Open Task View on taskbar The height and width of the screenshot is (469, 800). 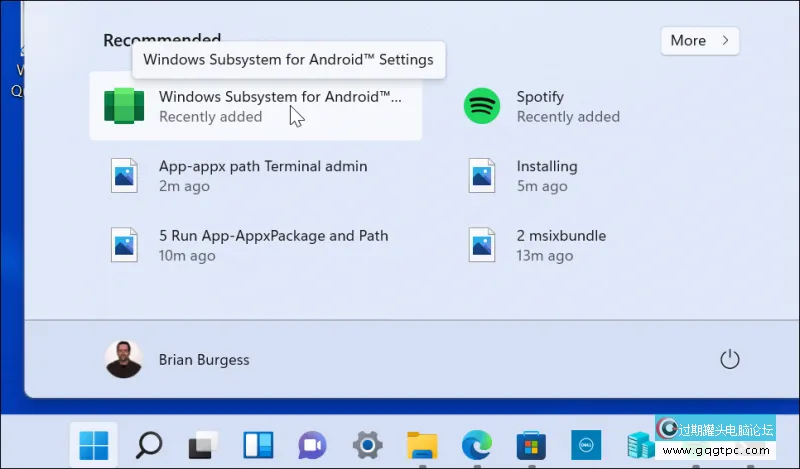(204, 444)
